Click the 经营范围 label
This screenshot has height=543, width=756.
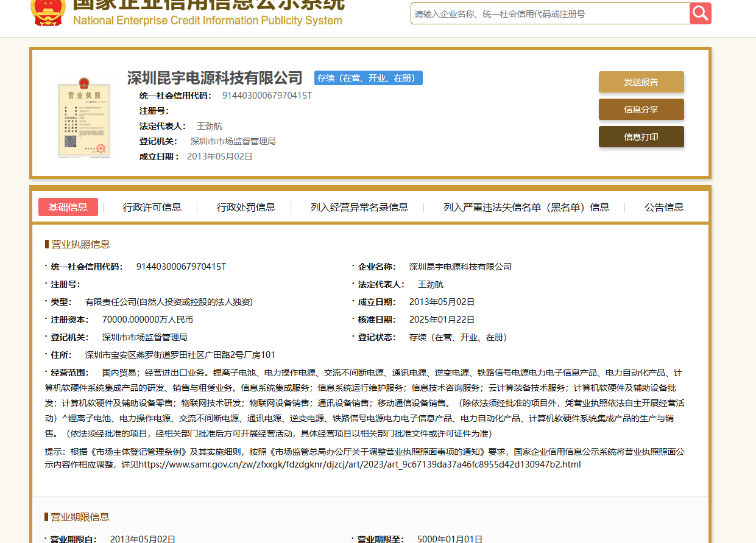click(69, 373)
